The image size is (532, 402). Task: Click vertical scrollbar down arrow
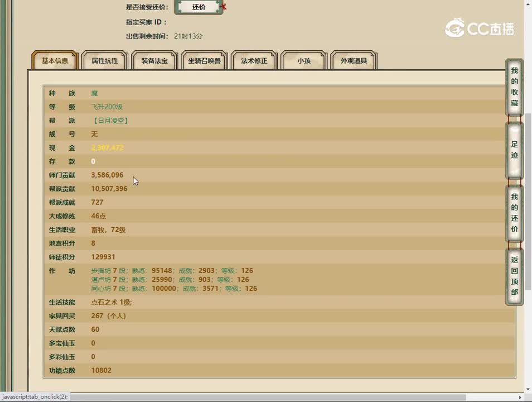pos(528,389)
